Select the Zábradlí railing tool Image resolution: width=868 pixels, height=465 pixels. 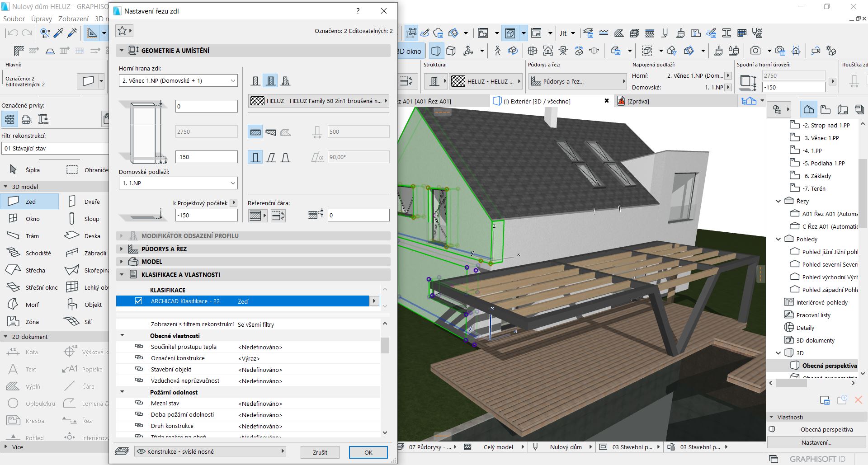tap(85, 253)
